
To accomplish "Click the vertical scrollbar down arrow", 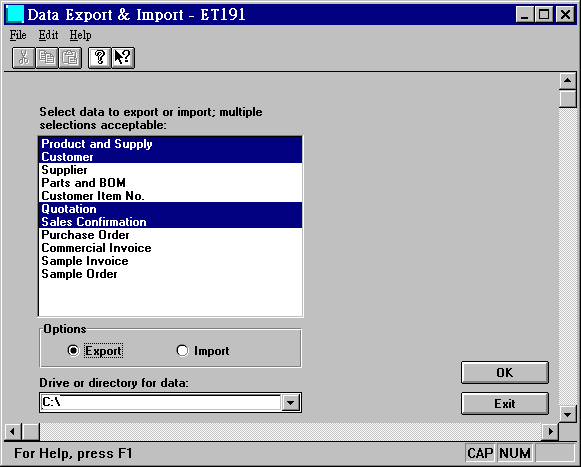I will click(567, 414).
